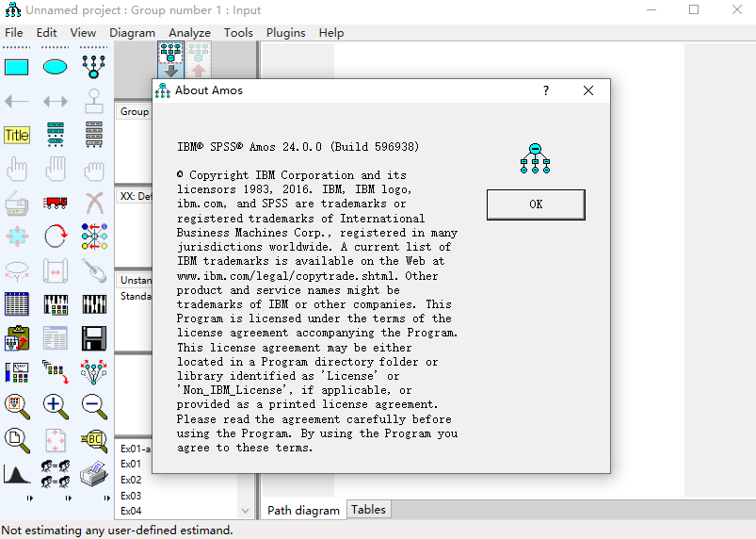Open the list variables in data set tool

coord(93,135)
